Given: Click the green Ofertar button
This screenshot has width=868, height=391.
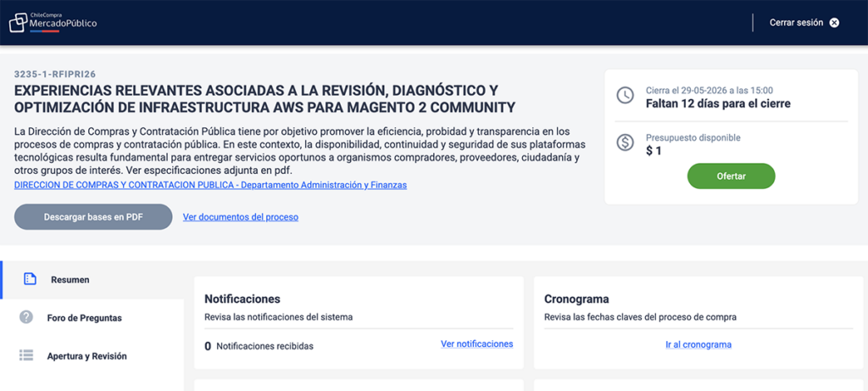Looking at the screenshot, I should pos(732,176).
